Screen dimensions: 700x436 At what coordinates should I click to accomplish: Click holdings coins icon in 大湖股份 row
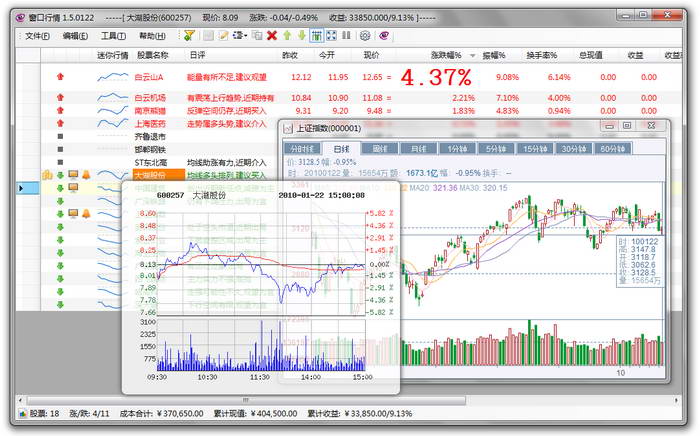[47, 175]
